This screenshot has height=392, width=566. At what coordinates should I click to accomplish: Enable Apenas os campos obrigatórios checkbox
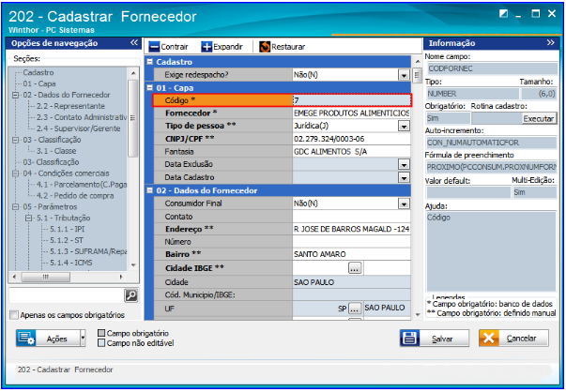click(x=14, y=314)
